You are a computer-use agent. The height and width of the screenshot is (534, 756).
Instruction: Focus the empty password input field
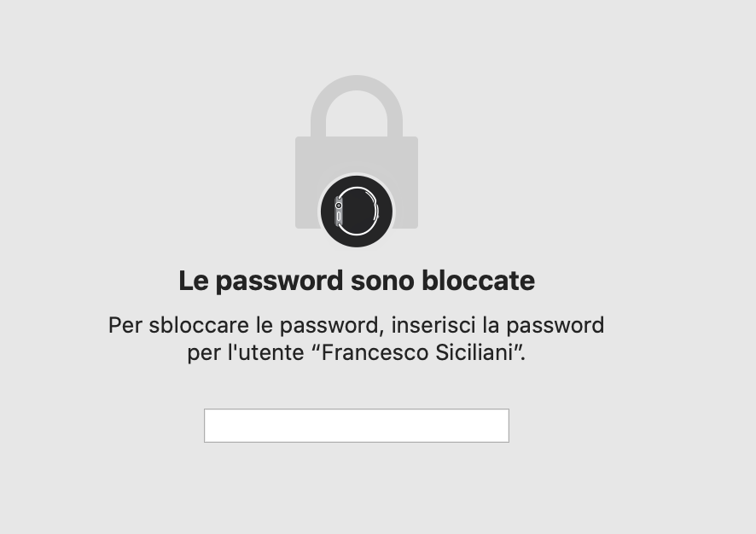click(357, 426)
